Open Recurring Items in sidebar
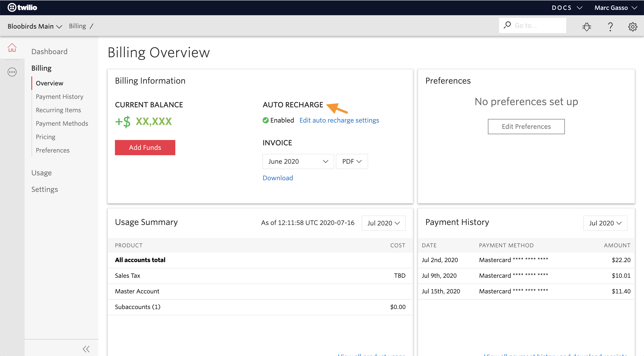The width and height of the screenshot is (644, 356). (x=58, y=110)
